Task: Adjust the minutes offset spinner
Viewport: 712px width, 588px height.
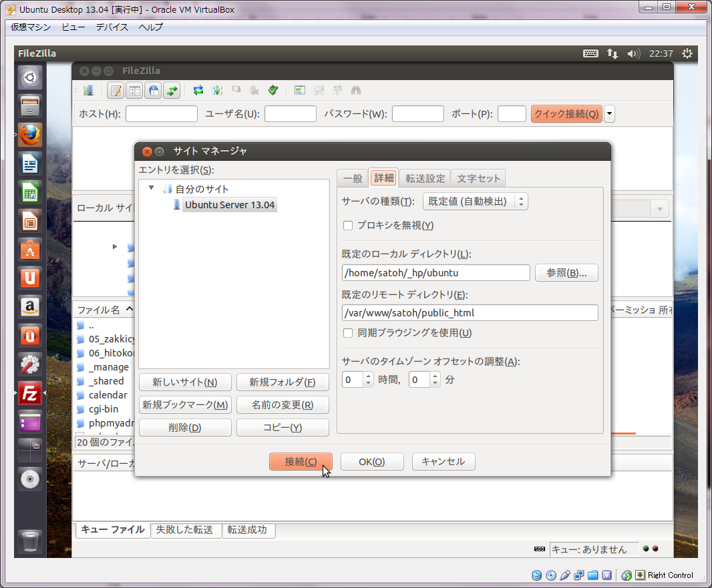Action: (x=435, y=379)
